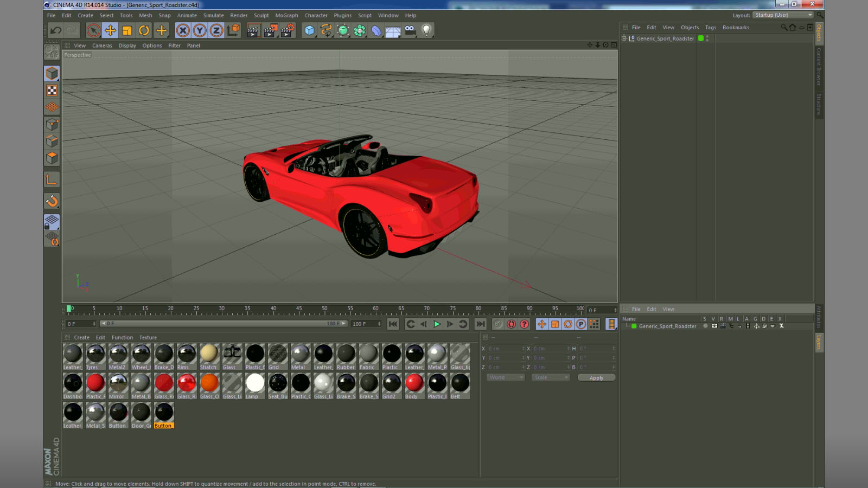
Task: Add a Cube primitive object
Action: [309, 30]
